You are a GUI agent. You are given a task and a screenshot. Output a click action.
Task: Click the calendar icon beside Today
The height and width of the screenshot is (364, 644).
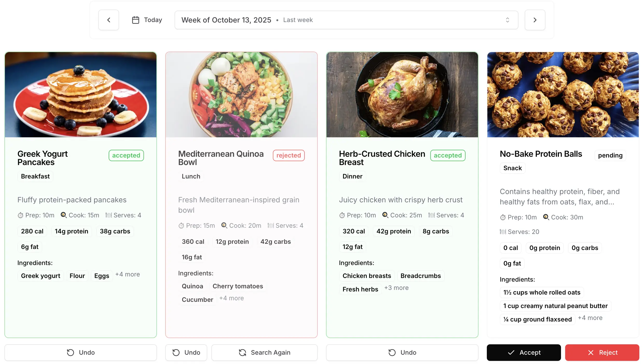click(136, 20)
